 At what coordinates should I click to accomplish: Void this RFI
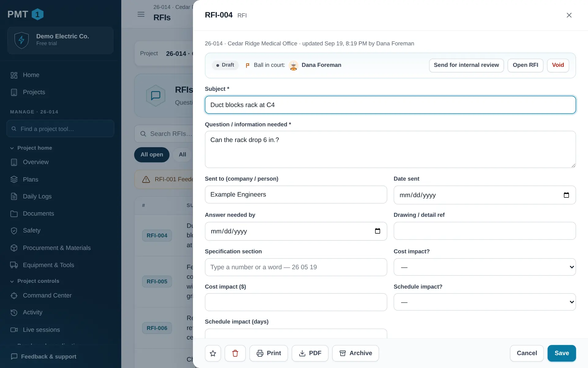tap(558, 65)
